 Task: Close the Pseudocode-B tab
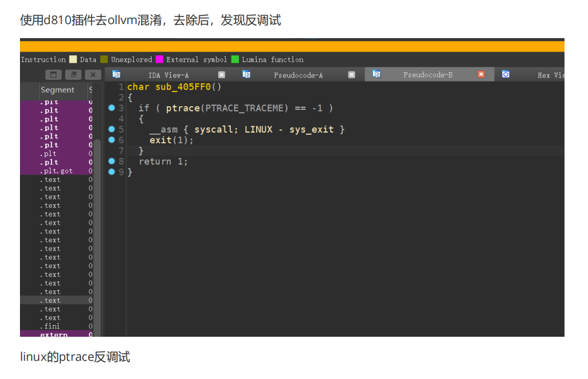tap(481, 74)
